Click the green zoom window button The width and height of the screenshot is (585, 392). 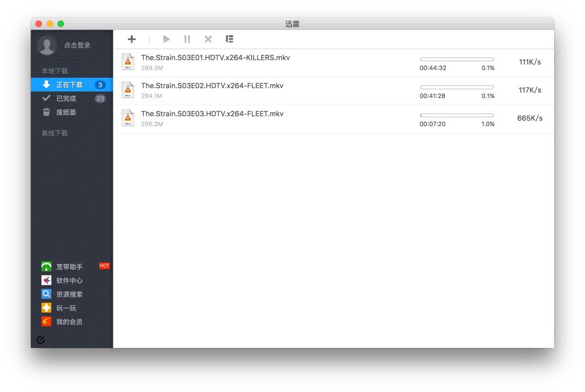click(61, 24)
